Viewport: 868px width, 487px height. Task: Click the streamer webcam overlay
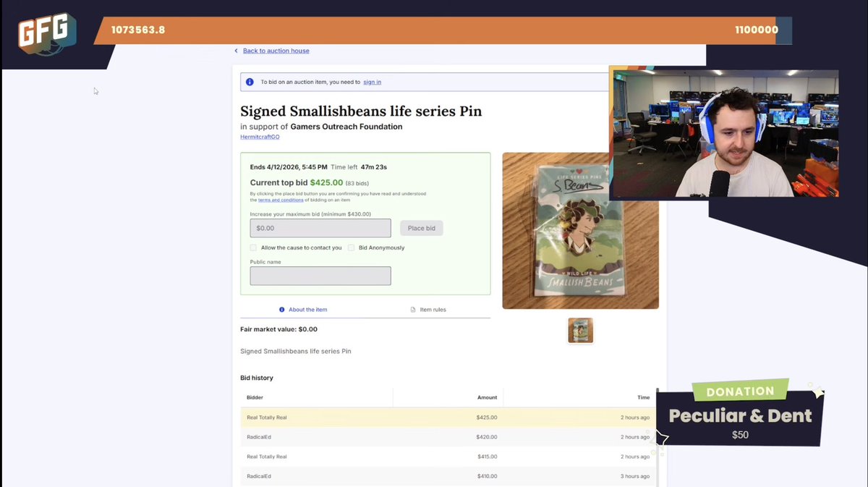coord(724,134)
